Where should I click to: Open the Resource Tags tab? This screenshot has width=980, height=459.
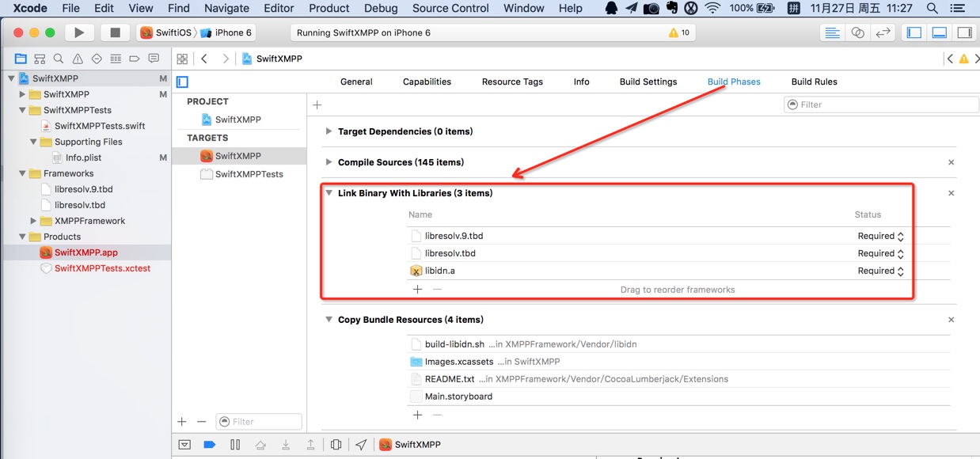click(512, 82)
